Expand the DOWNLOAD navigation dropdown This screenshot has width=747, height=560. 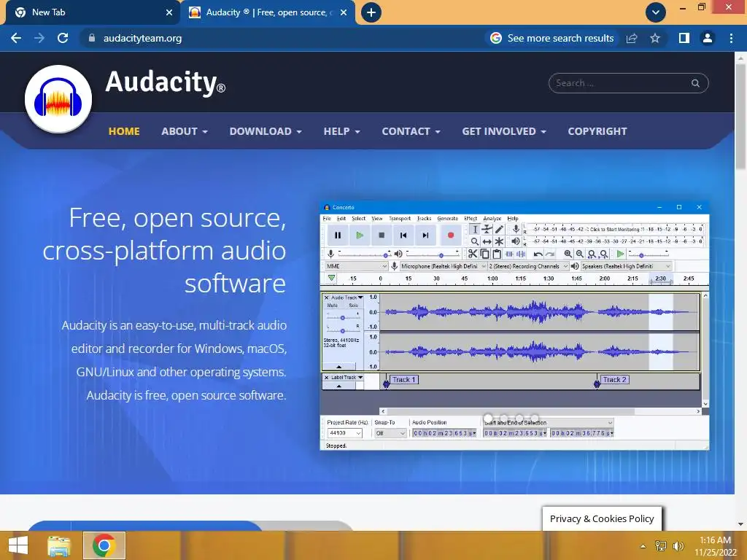[266, 131]
